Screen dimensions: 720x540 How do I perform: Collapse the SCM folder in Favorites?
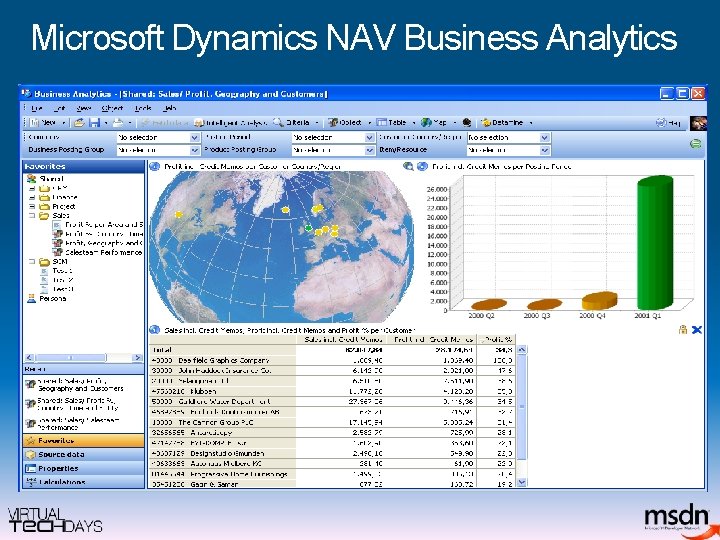coord(32,261)
